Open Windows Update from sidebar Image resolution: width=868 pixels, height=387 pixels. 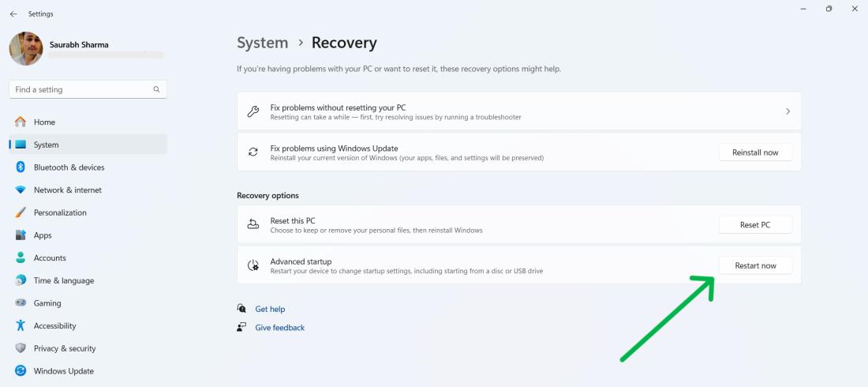[x=63, y=371]
